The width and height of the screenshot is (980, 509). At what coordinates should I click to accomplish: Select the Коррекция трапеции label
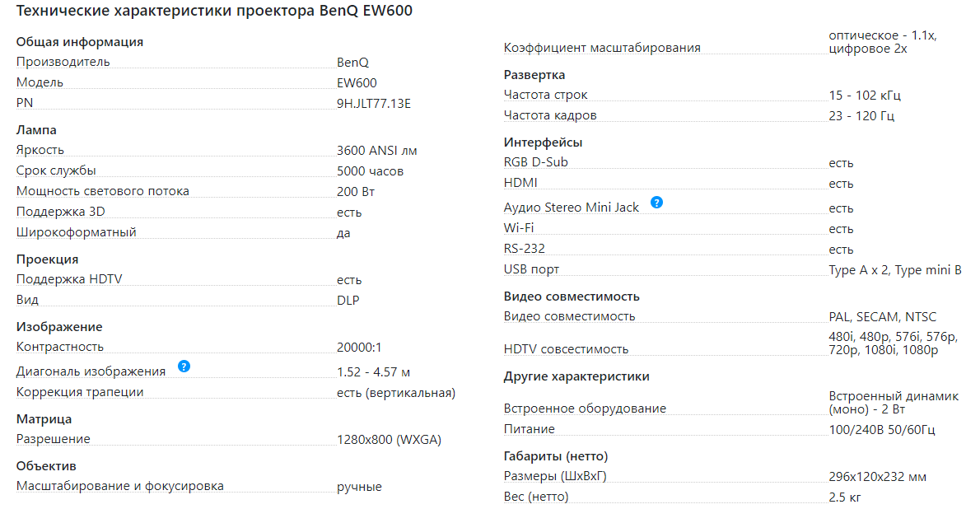(80, 392)
